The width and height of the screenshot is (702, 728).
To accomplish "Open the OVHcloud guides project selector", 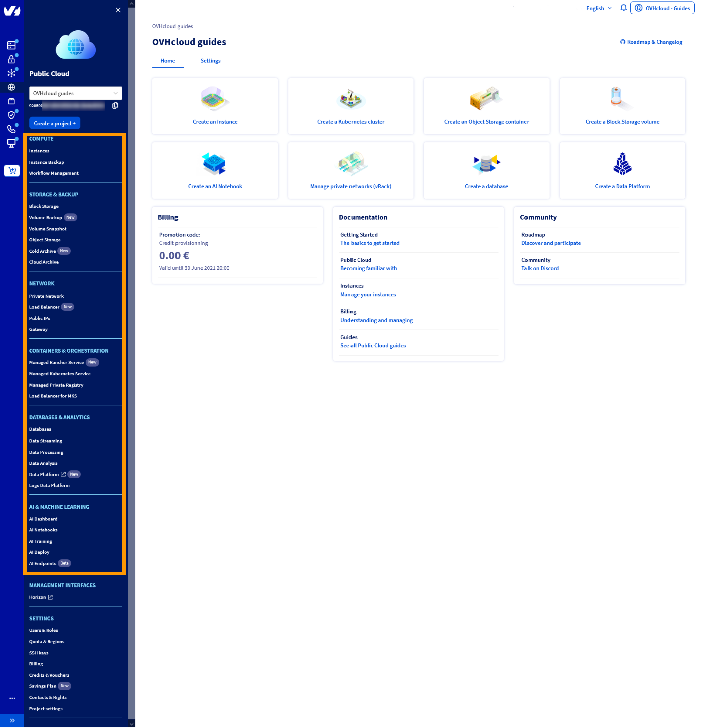I will point(75,93).
